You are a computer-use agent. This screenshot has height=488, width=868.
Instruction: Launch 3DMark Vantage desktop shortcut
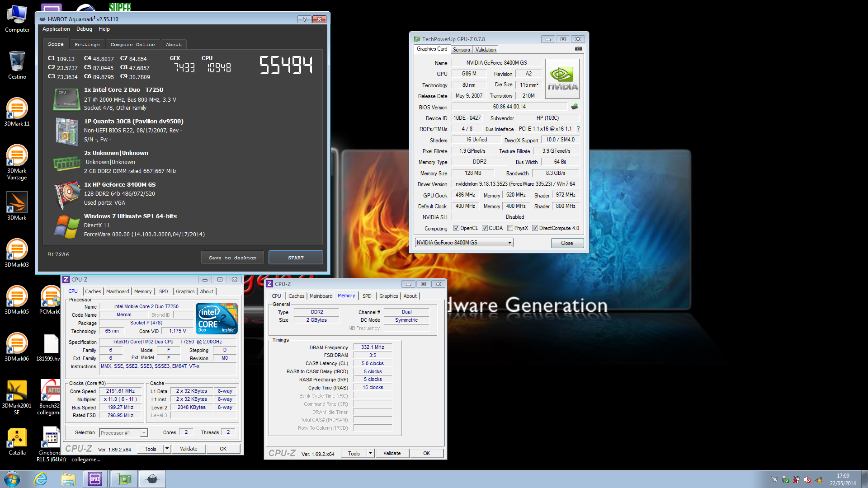click(17, 162)
